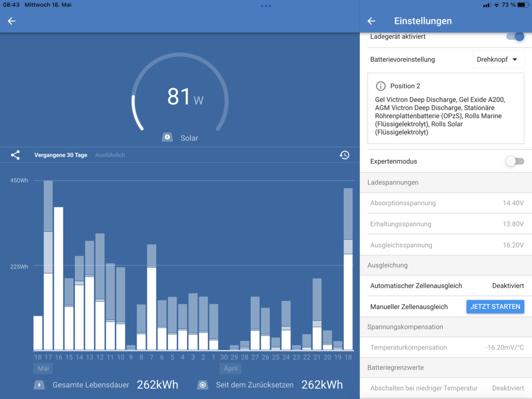Start manual equalization with JETZT STARTEN

[x=495, y=307]
